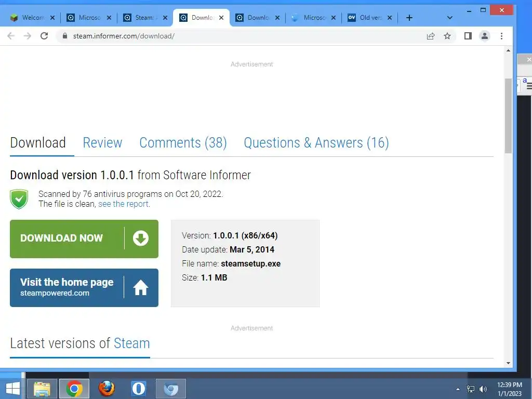Close the Steam tab
Image resolution: width=532 pixels, height=399 pixels.
165,18
